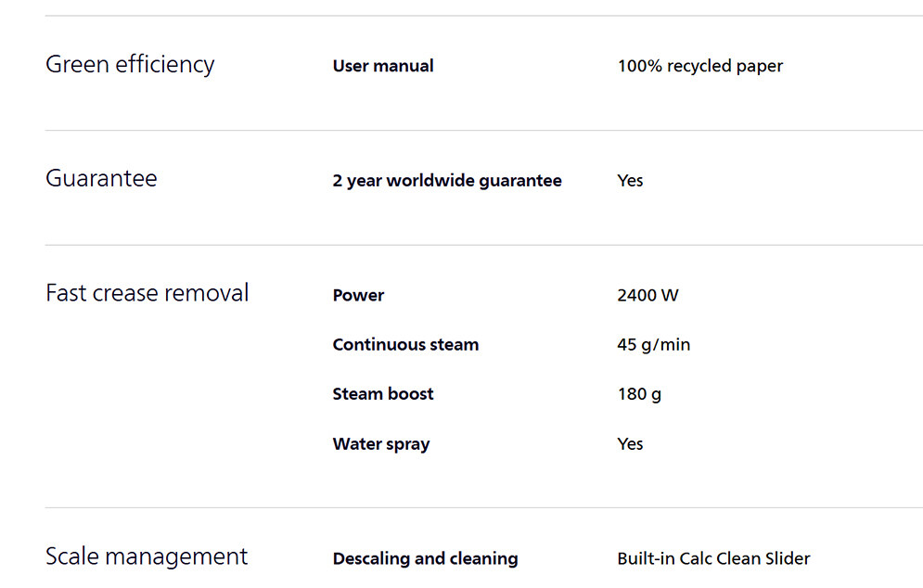This screenshot has width=923, height=588.
Task: Select the 100% recycled paper value
Action: pyautogui.click(x=699, y=66)
